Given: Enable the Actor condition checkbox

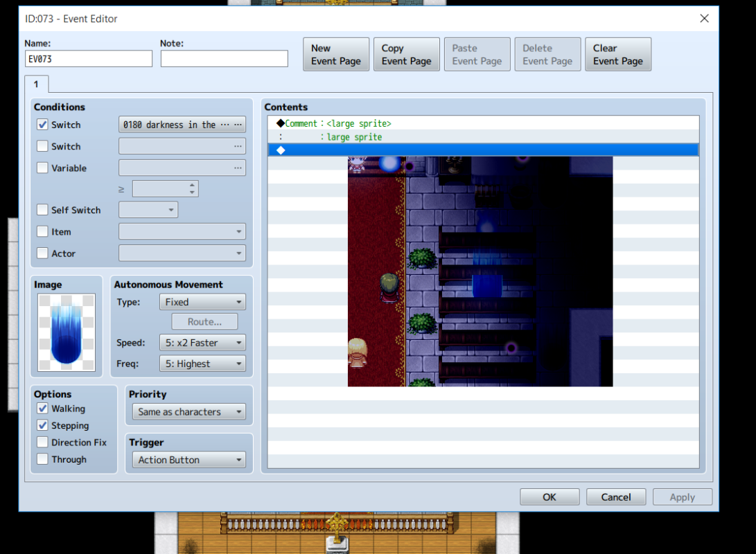Looking at the screenshot, I should tap(42, 253).
